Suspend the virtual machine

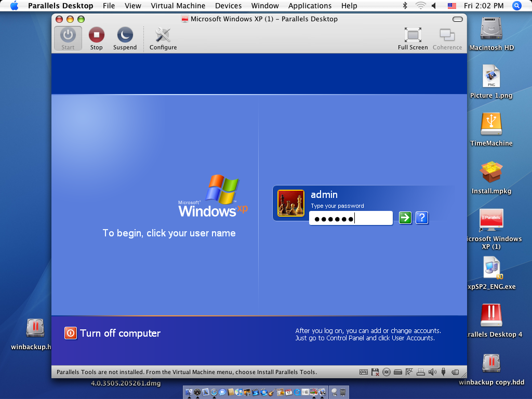(x=125, y=38)
